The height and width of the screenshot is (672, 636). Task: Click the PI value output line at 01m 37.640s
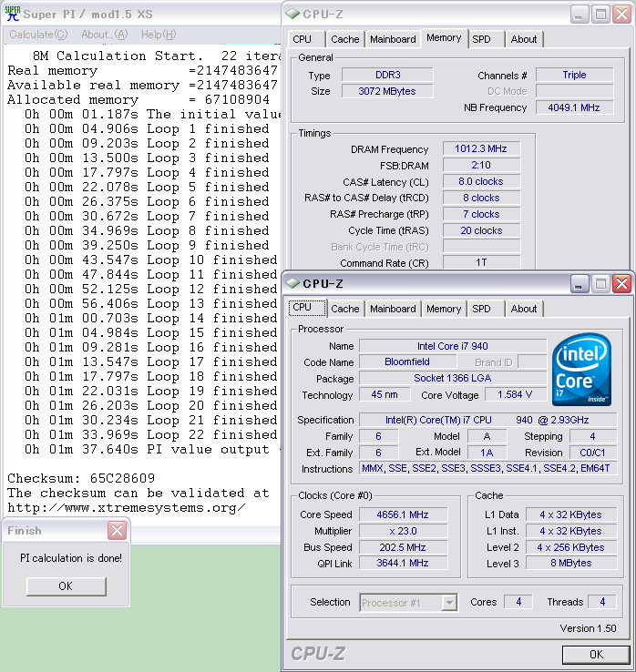coord(151,449)
